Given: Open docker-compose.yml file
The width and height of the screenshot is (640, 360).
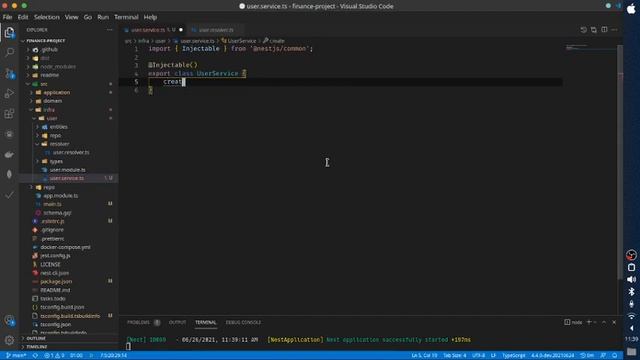Looking at the screenshot, I should click(x=65, y=247).
